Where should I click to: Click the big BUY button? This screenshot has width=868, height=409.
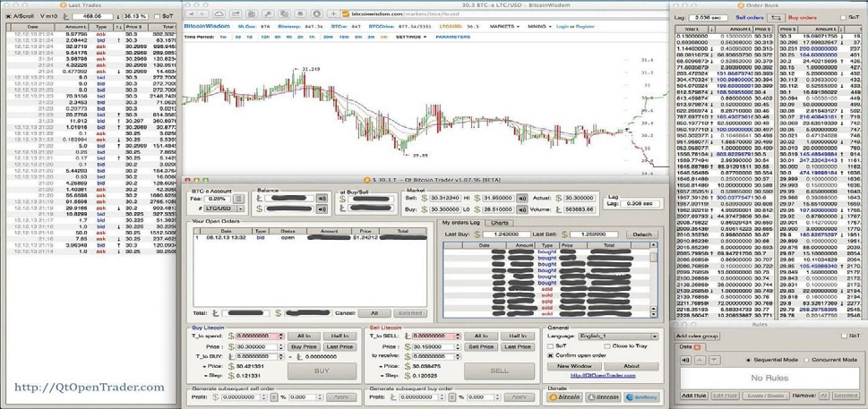click(x=322, y=371)
